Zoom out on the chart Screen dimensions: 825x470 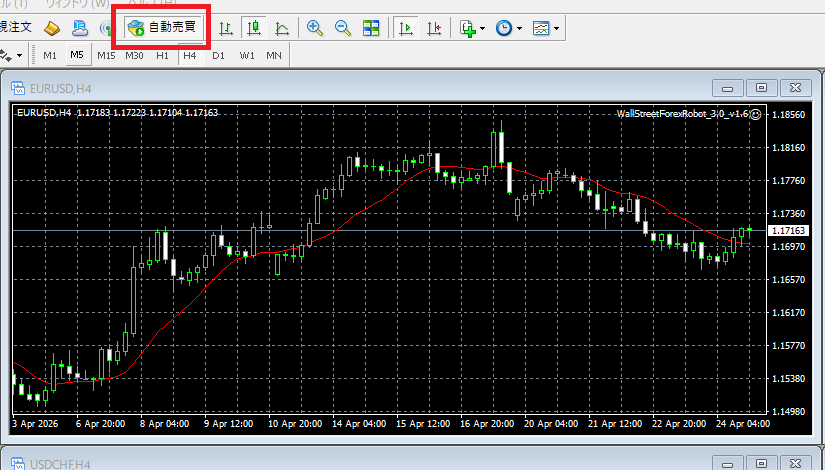tap(343, 29)
